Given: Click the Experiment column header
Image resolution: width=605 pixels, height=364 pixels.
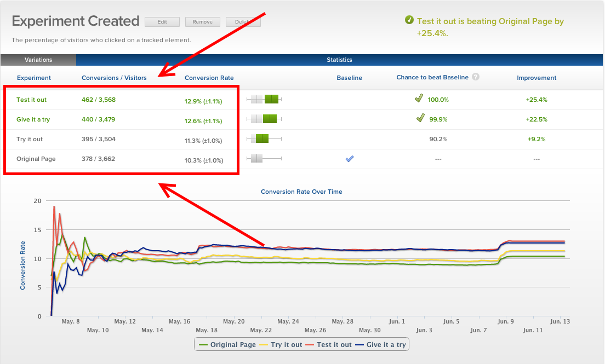Looking at the screenshot, I should pyautogui.click(x=34, y=78).
